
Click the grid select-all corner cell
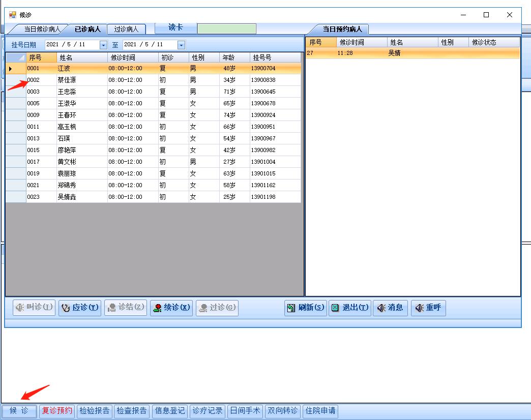tap(16, 57)
